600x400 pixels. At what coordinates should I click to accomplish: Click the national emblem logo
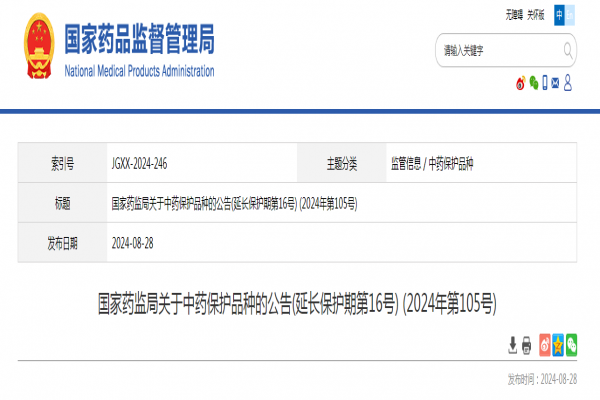click(39, 46)
